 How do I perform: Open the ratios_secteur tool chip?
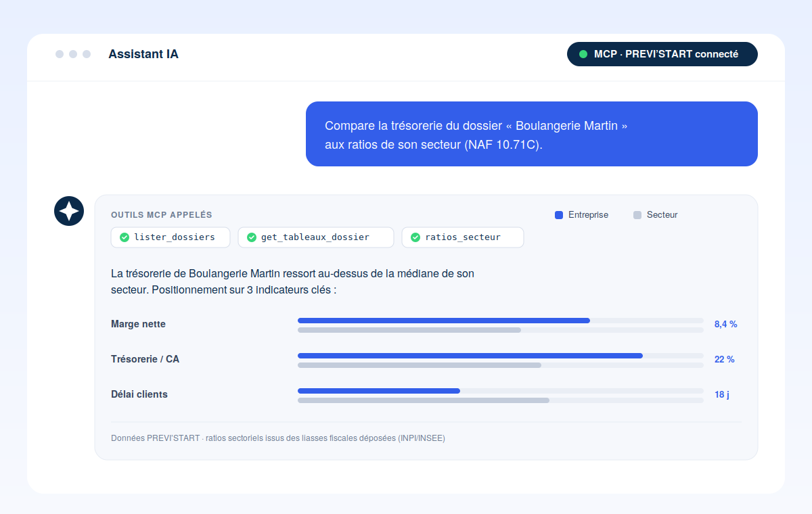pos(463,237)
